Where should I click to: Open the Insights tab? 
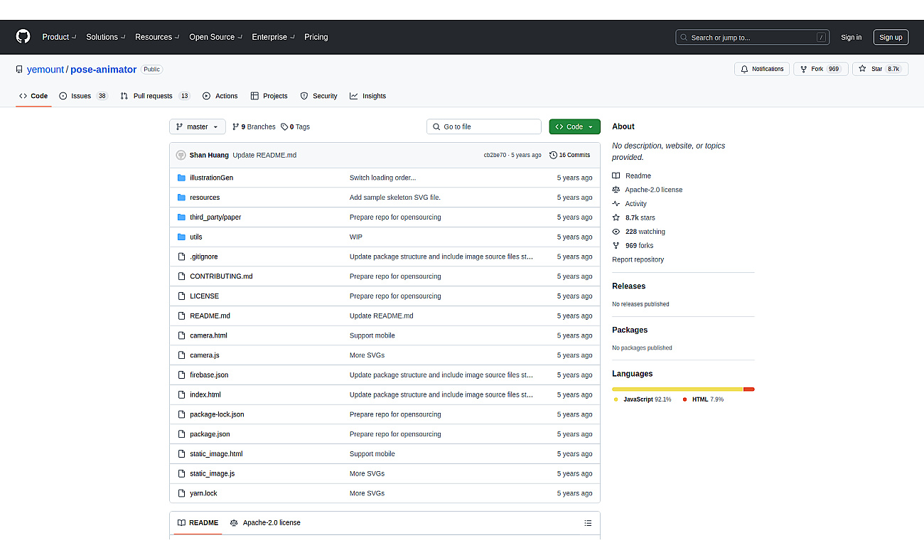click(x=367, y=96)
